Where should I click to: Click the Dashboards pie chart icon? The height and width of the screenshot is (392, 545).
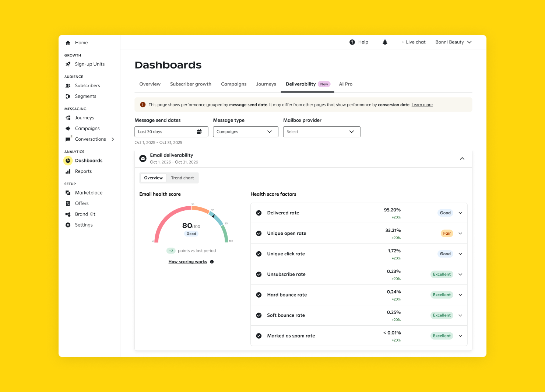[68, 161]
